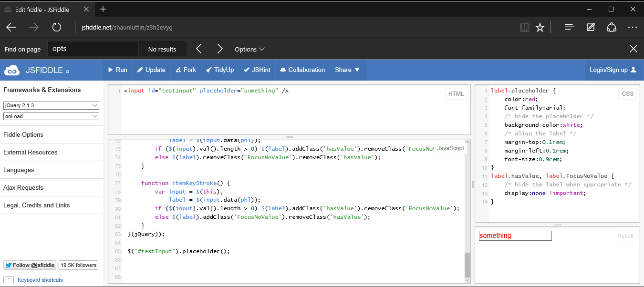Go to next find result
Viewport: 644px width, 287px height.
coord(220,49)
